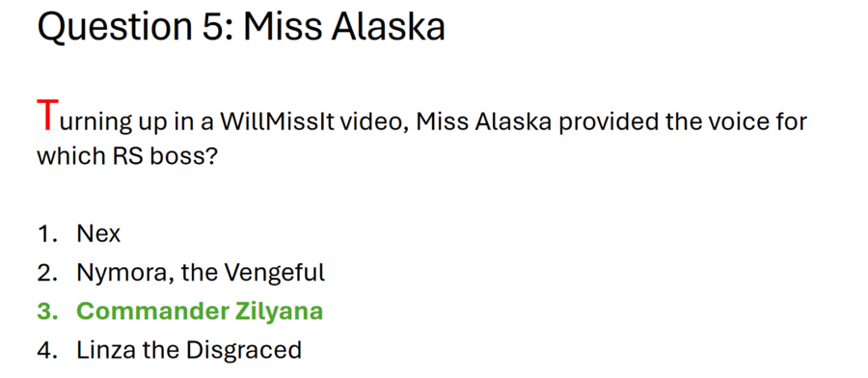The height and width of the screenshot is (378, 868).
Task: Click the list number 4.
Action: [x=46, y=350]
